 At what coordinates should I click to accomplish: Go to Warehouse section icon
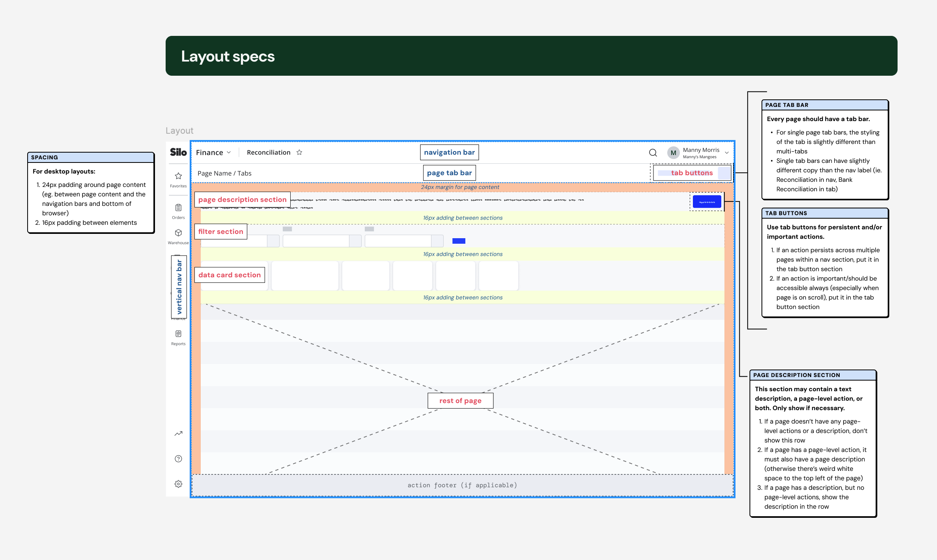point(178,233)
